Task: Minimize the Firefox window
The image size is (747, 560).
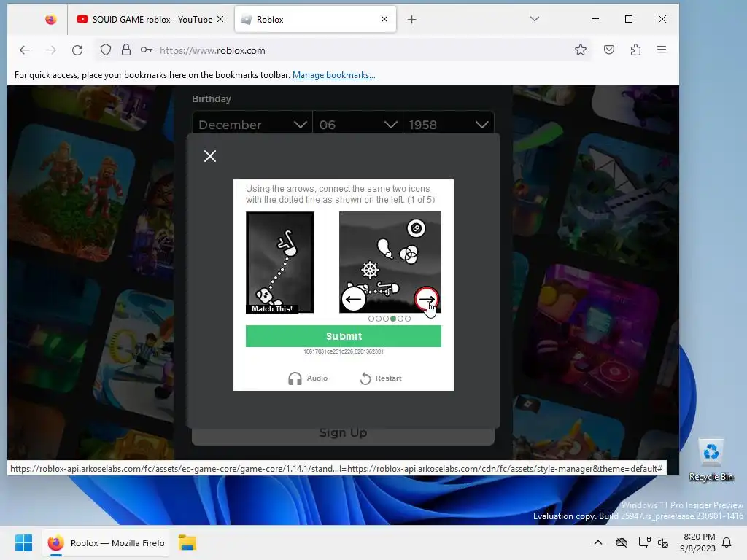Action: [595, 19]
